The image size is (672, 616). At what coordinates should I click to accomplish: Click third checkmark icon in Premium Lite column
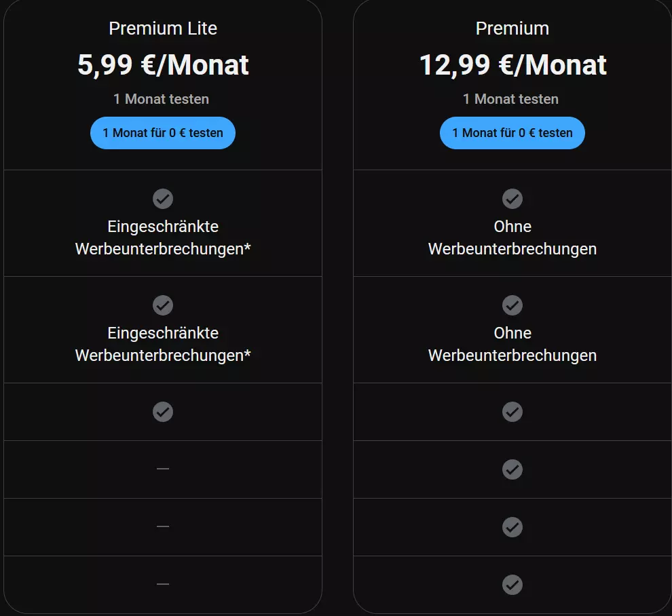163,412
